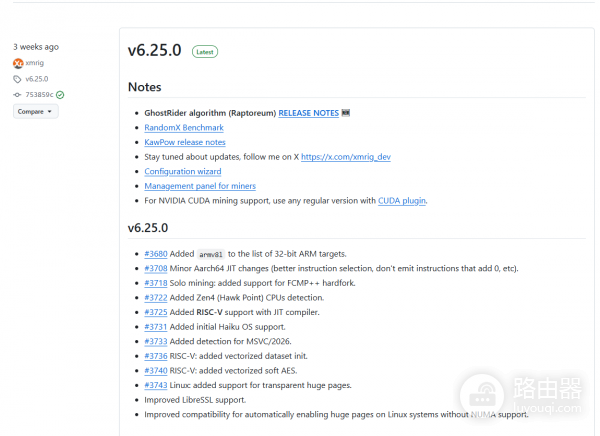The width and height of the screenshot is (600, 436).
Task: Click the commit icon beside 753859c
Action: coord(18,95)
